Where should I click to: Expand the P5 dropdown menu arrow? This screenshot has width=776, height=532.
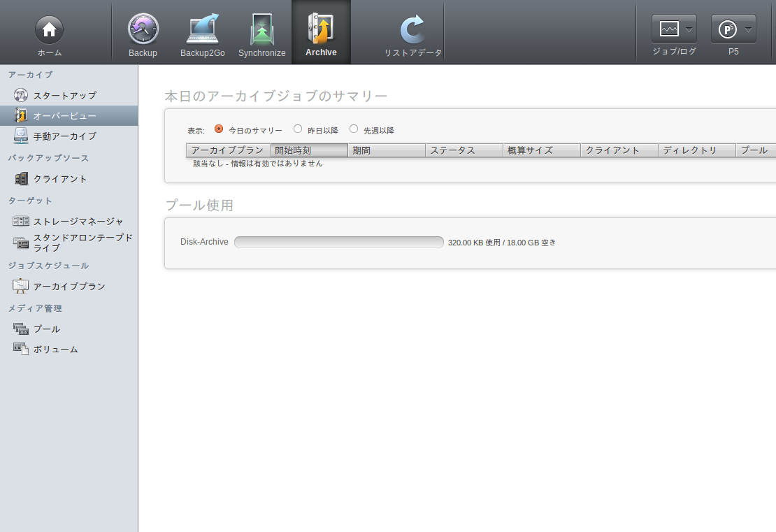[748, 29]
